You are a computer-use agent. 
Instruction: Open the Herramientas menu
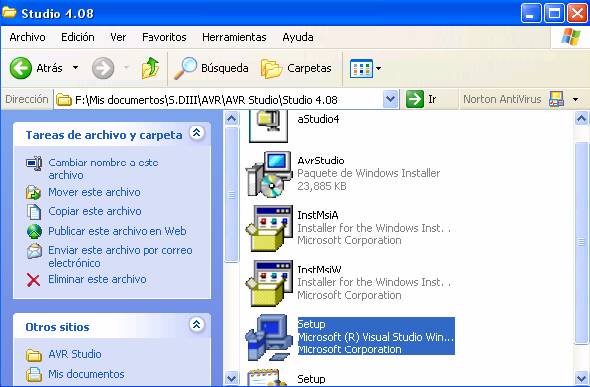tap(234, 37)
